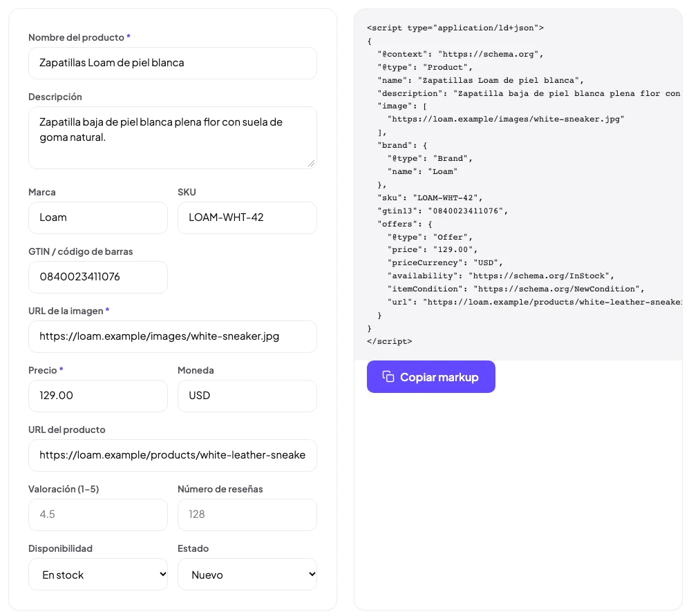This screenshot has height=616, width=691.
Task: Click the "@type": "Product" line
Action: 425,68
